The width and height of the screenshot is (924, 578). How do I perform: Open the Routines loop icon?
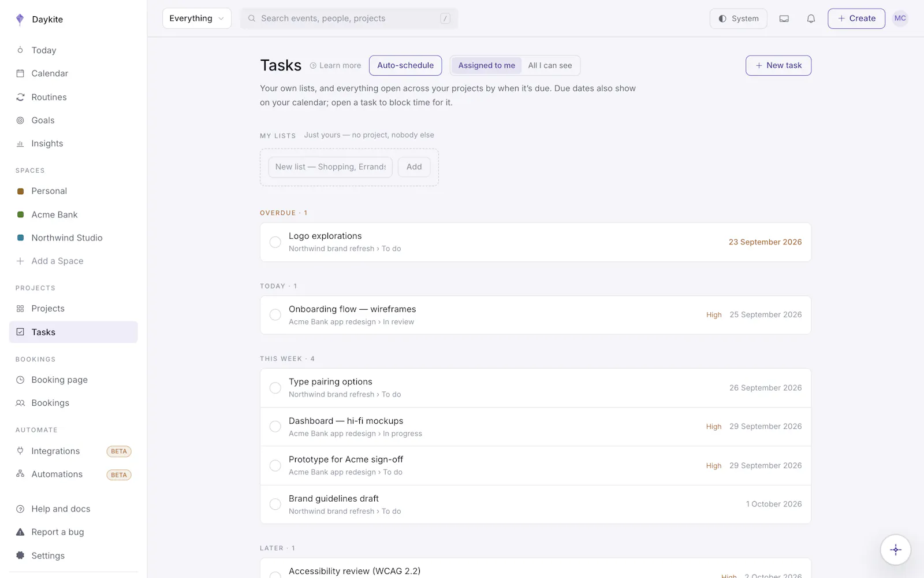(20, 97)
